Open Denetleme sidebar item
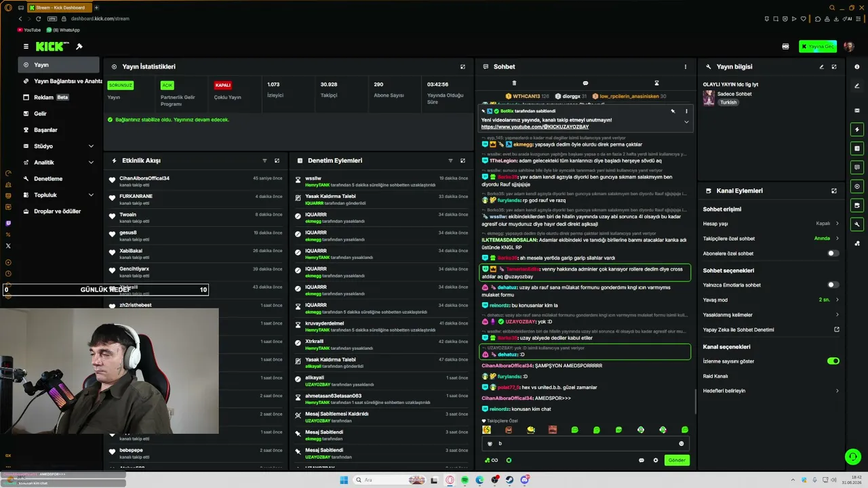The image size is (868, 488). tap(59, 179)
